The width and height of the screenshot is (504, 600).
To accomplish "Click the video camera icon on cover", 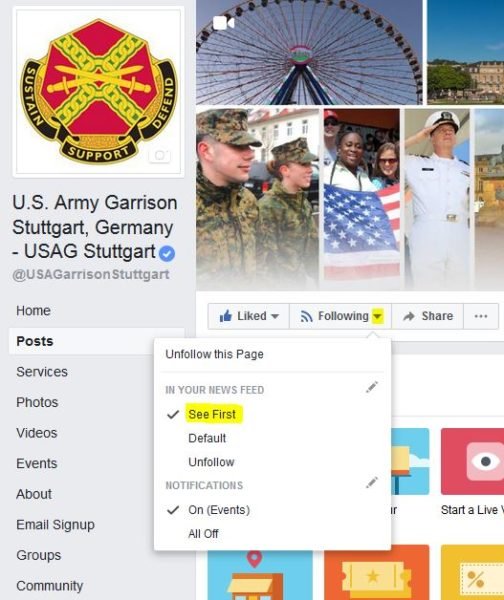I will (223, 23).
